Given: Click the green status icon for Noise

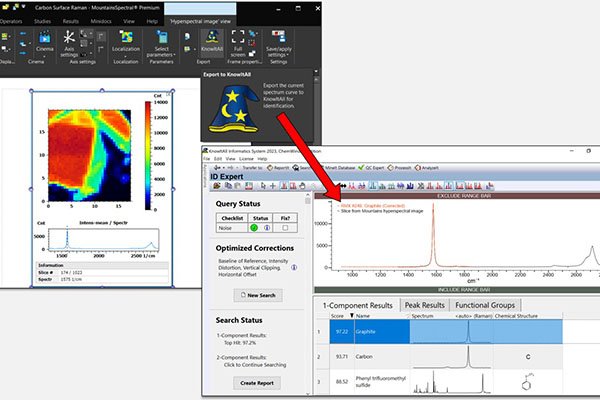Looking at the screenshot, I should pyautogui.click(x=254, y=228).
